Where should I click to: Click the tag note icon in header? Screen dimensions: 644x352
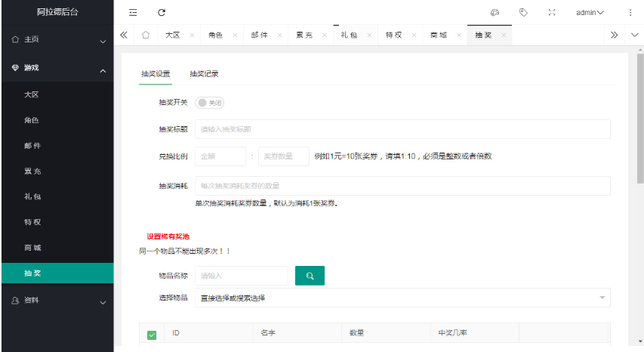point(523,12)
